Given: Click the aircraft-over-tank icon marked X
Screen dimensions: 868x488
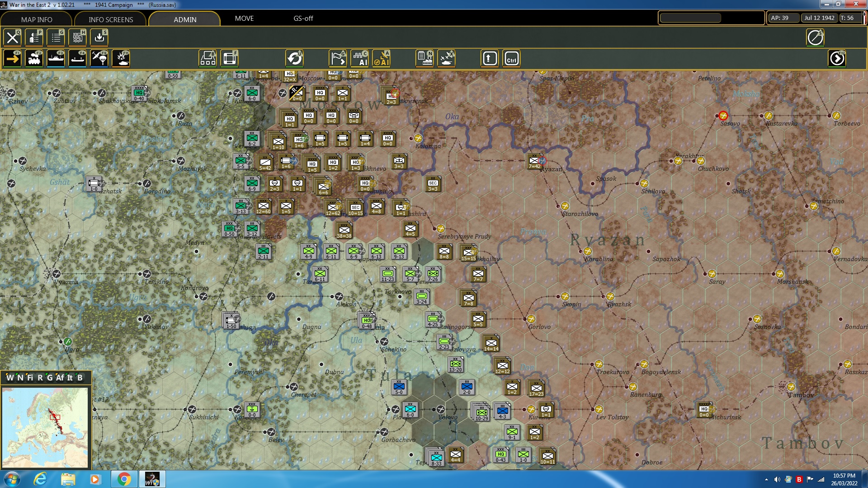Looking at the screenshot, I should [447, 59].
